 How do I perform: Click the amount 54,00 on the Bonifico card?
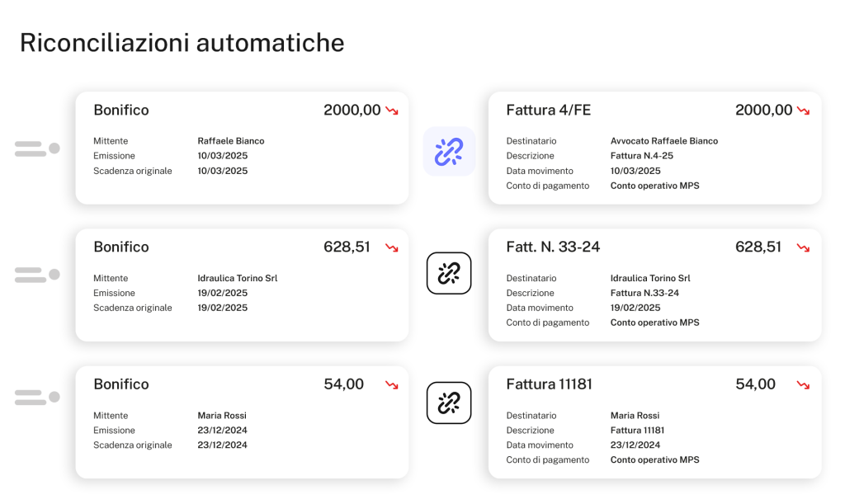[343, 384]
